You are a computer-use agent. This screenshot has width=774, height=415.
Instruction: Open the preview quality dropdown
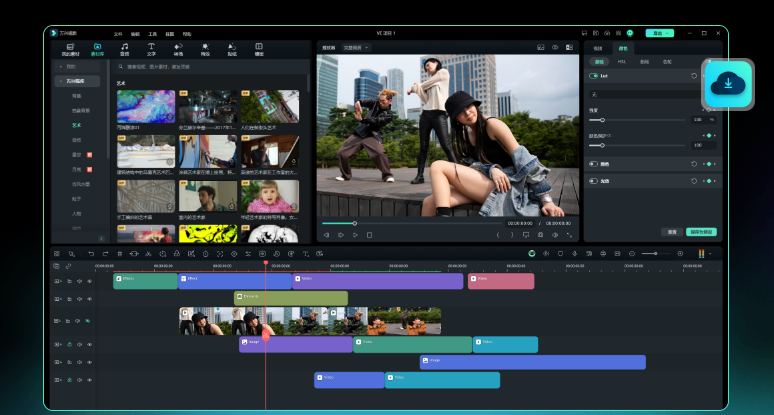click(x=357, y=47)
